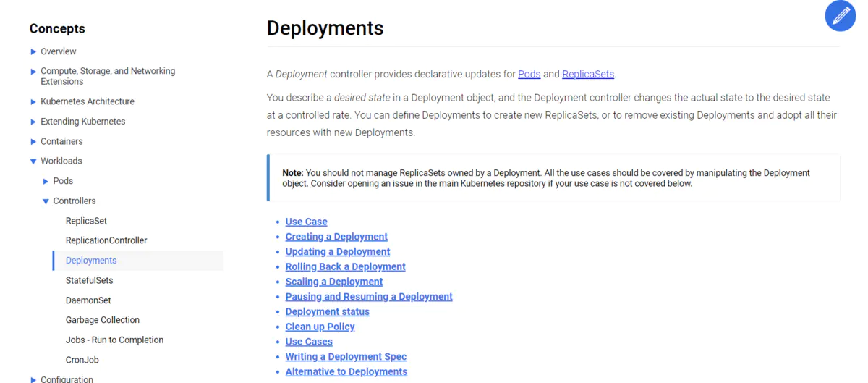This screenshot has height=383, width=868.
Task: Collapse the Workloads section arrow
Action: pos(33,161)
